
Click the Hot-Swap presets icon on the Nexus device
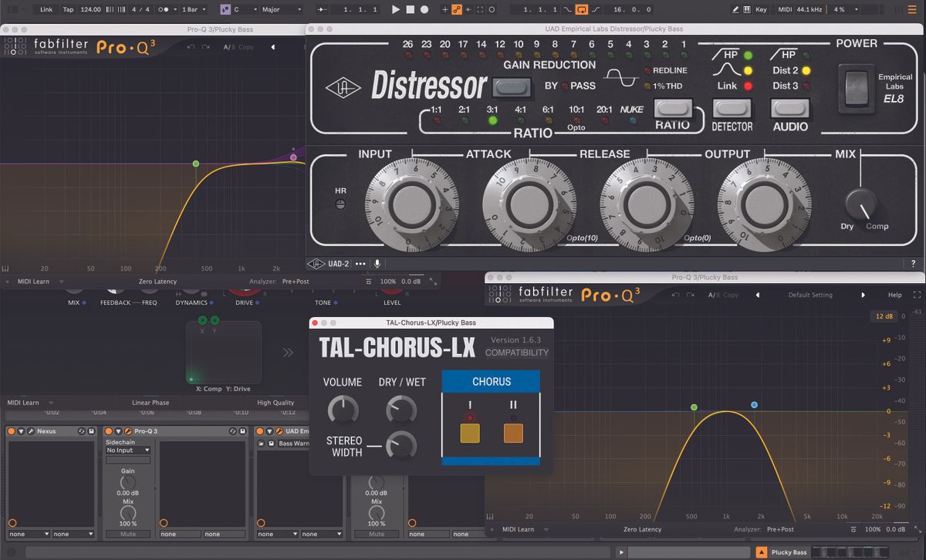point(83,430)
